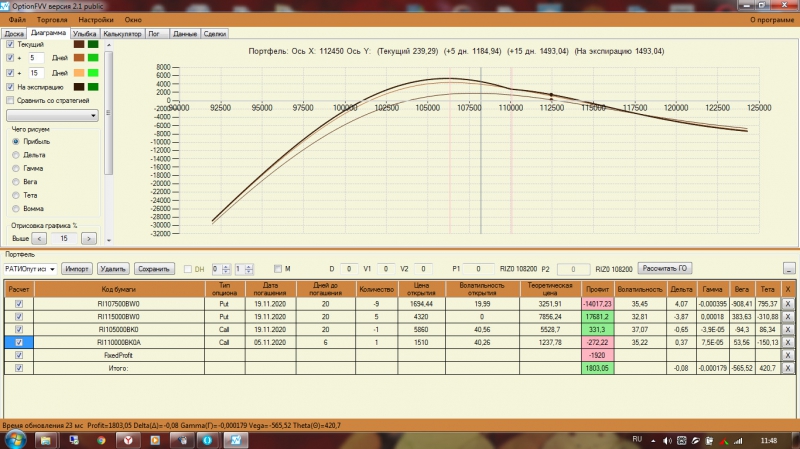The height and width of the screenshot is (449, 800).
Task: Show hidden tray icons arrow
Action: pyautogui.click(x=653, y=440)
